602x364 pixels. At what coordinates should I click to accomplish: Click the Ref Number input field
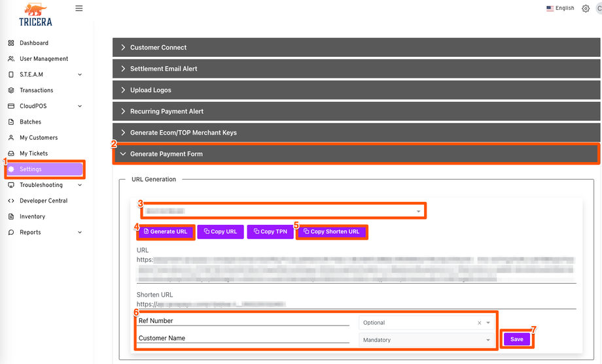(x=243, y=321)
